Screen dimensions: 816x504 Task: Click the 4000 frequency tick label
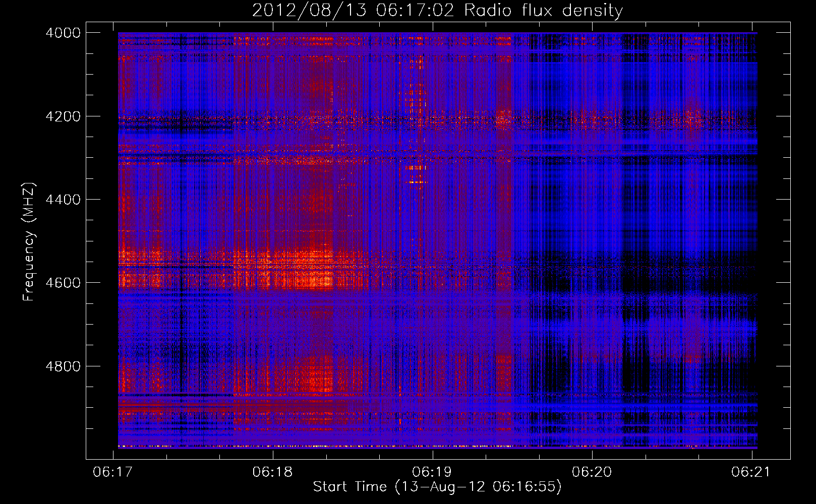coord(63,33)
